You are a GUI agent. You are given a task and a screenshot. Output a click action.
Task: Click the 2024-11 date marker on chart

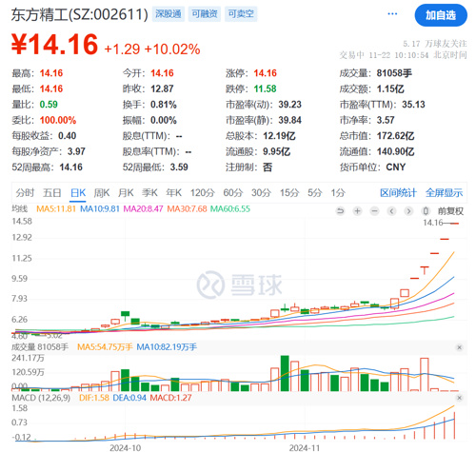coord(305,448)
